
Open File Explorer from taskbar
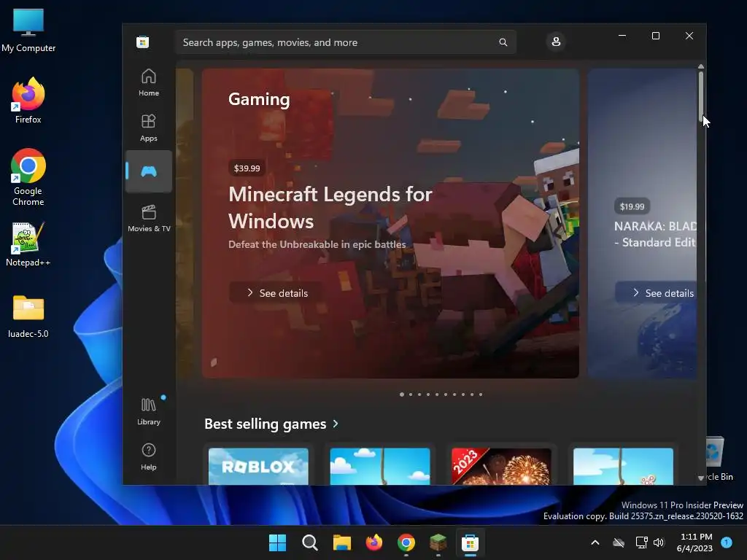pyautogui.click(x=341, y=542)
